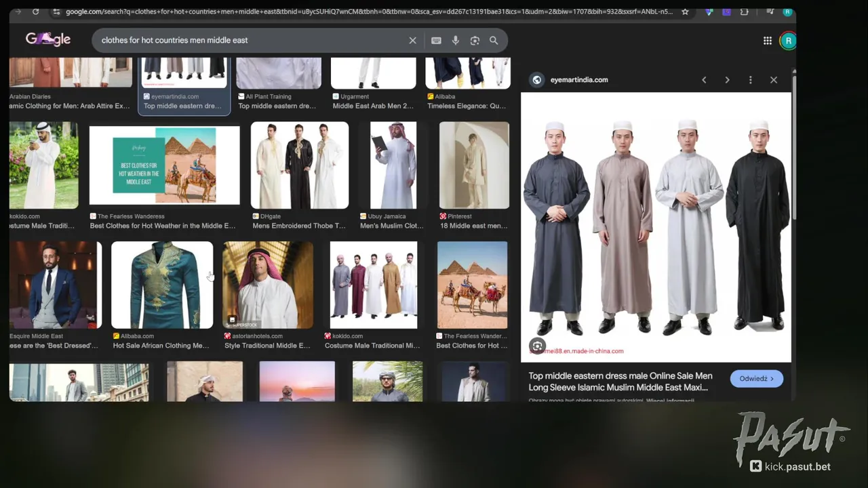Screen dimensions: 868x488
Task: Open preview title 'Top middle eastern dress male Online Sale'
Action: [620, 382]
